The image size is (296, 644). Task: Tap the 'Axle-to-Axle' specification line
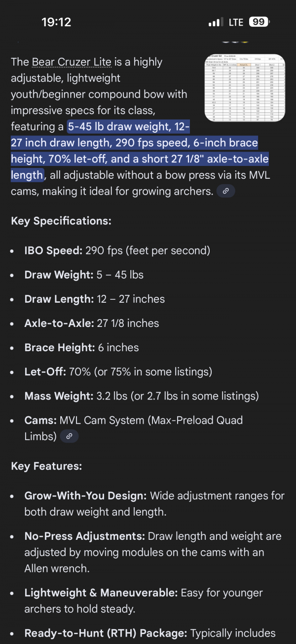(92, 323)
